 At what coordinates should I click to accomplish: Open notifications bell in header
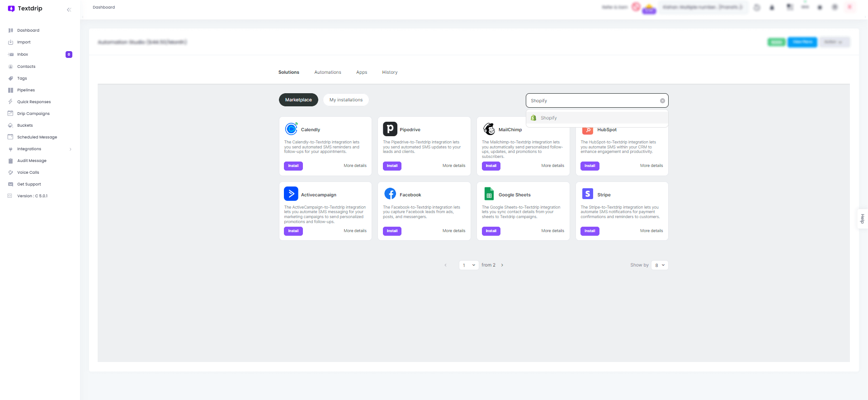click(772, 8)
